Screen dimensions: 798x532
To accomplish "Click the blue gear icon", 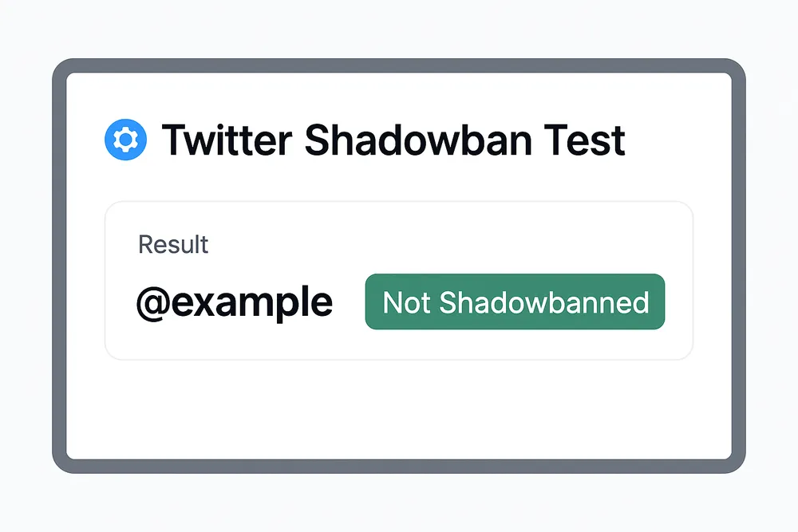I will coord(125,140).
